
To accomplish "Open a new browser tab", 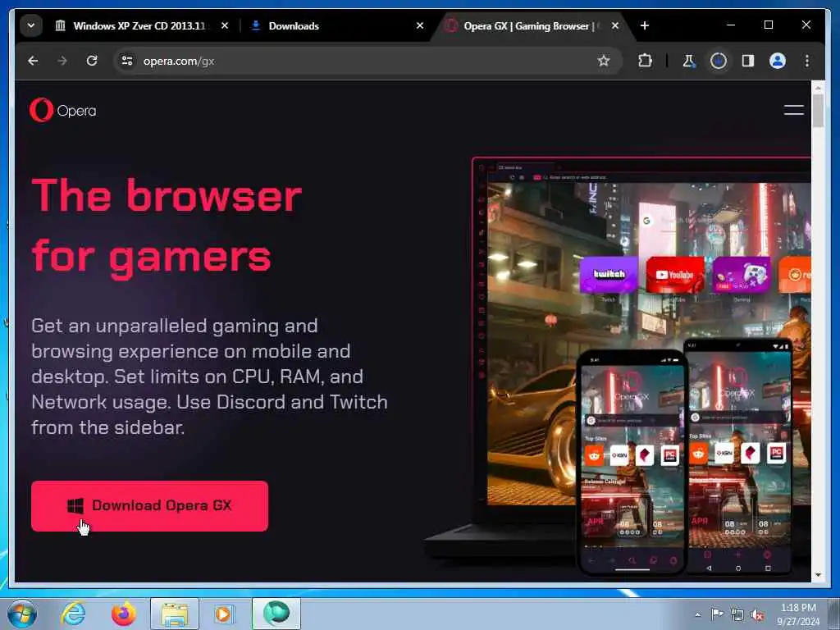I will click(x=645, y=25).
